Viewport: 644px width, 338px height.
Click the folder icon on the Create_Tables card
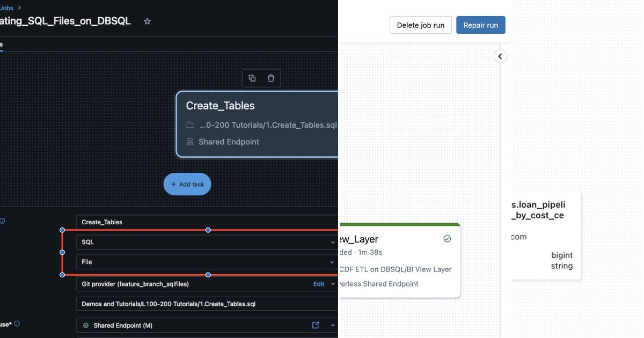[190, 124]
